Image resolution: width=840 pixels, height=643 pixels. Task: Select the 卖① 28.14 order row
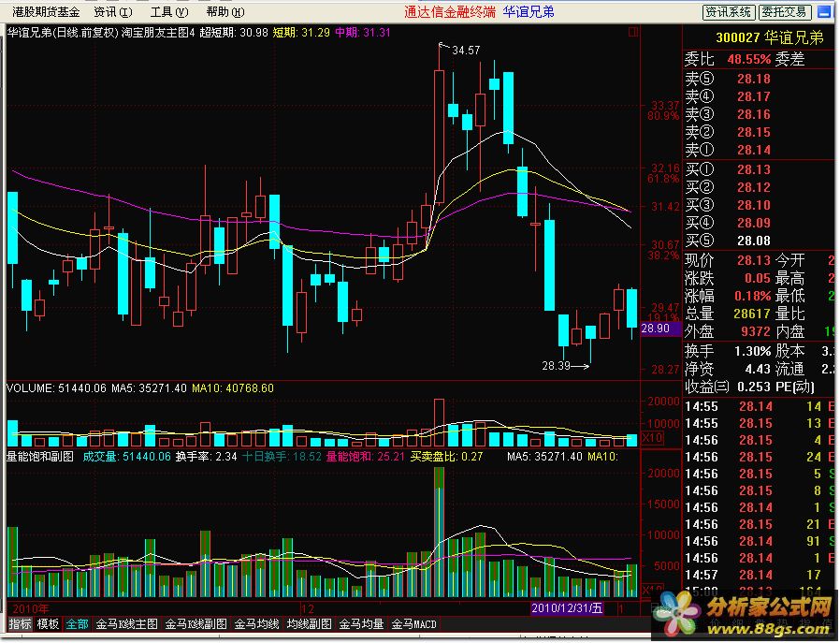tap(760, 150)
